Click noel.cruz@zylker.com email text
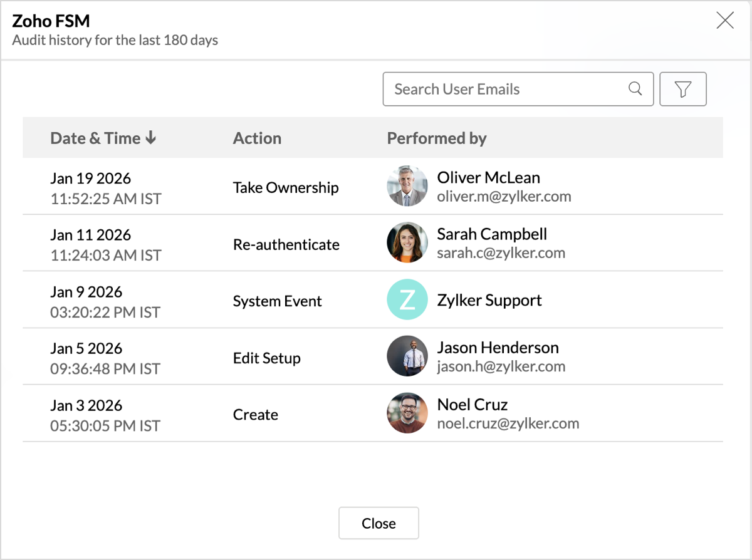 point(508,423)
